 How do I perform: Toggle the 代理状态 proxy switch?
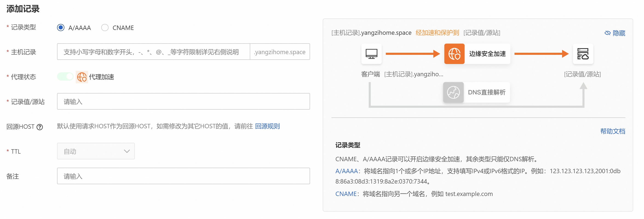click(65, 77)
